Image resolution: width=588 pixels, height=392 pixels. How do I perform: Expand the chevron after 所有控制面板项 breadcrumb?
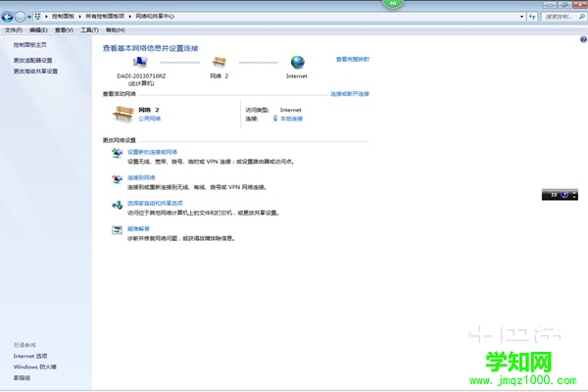(x=130, y=17)
